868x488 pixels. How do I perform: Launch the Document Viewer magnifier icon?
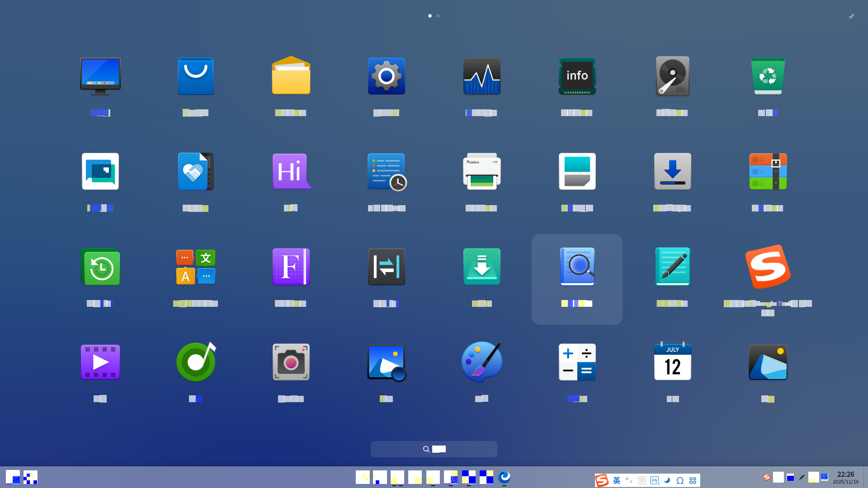point(577,267)
